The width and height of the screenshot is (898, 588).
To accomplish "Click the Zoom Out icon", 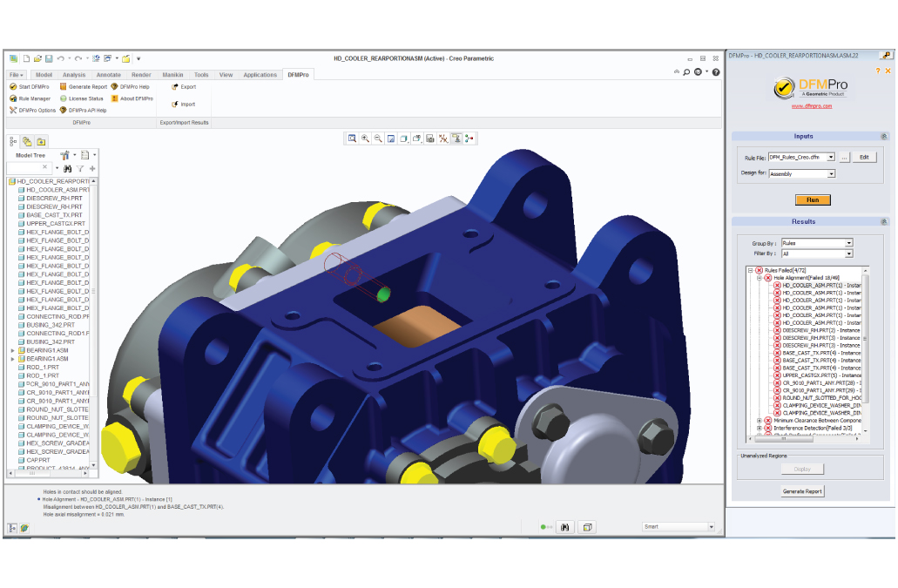I will coord(378,139).
